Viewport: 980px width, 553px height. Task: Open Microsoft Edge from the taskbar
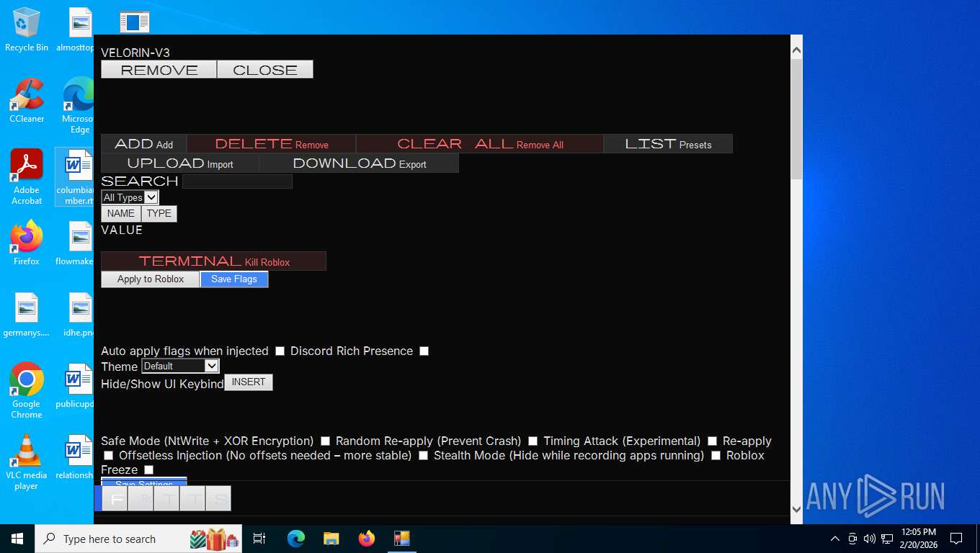(296, 539)
